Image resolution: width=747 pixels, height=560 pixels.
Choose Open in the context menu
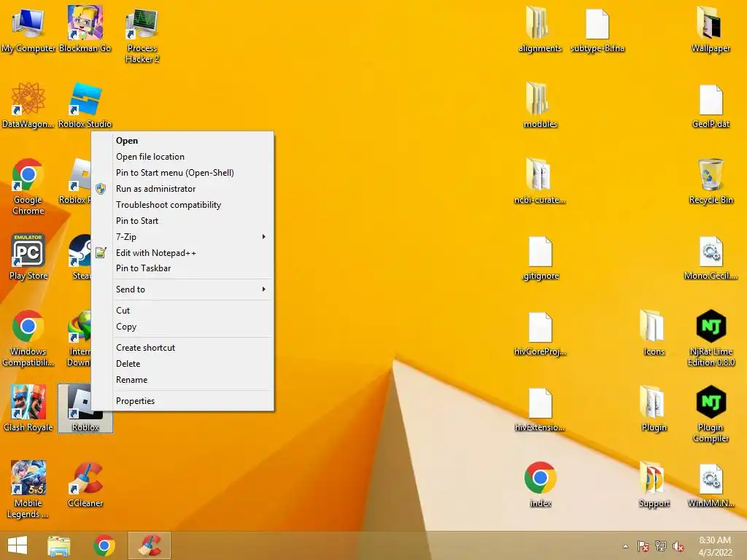193,141
